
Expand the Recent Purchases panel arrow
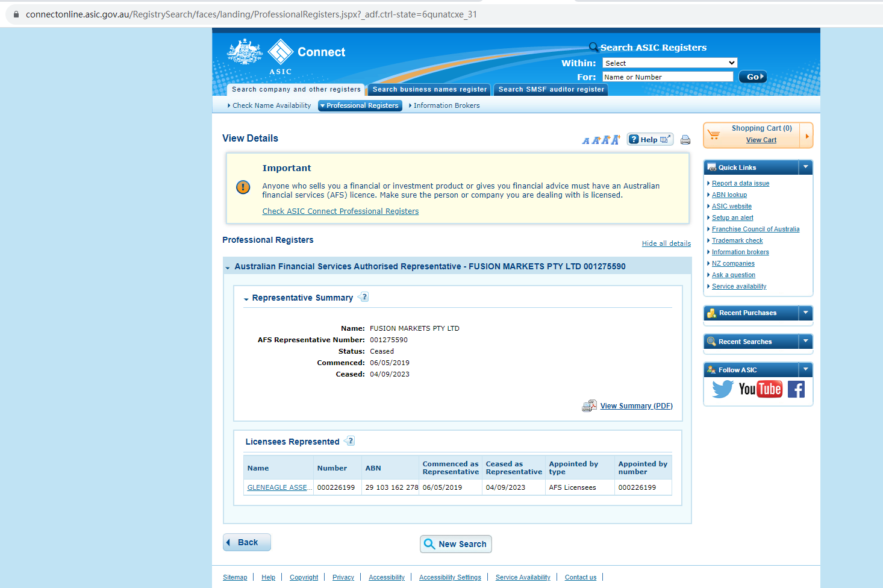[x=805, y=313]
